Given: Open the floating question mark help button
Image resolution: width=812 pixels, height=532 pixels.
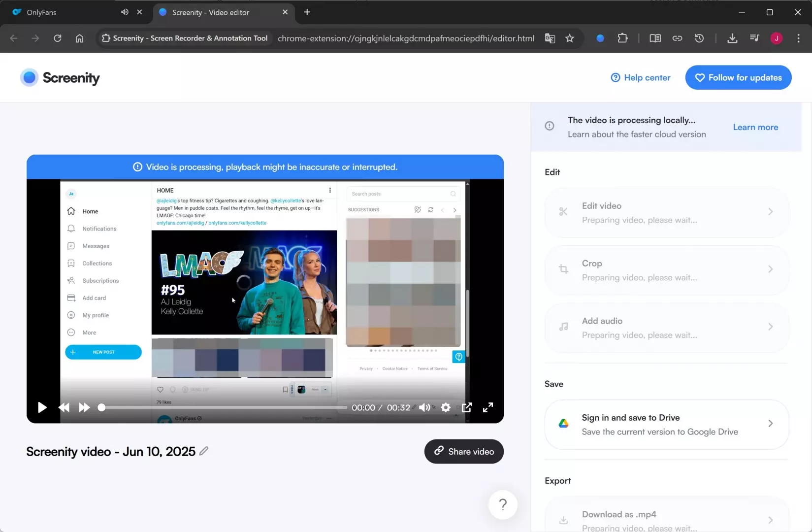Looking at the screenshot, I should (x=503, y=504).
